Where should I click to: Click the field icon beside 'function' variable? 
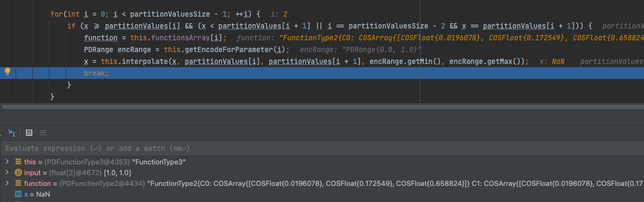click(18, 184)
